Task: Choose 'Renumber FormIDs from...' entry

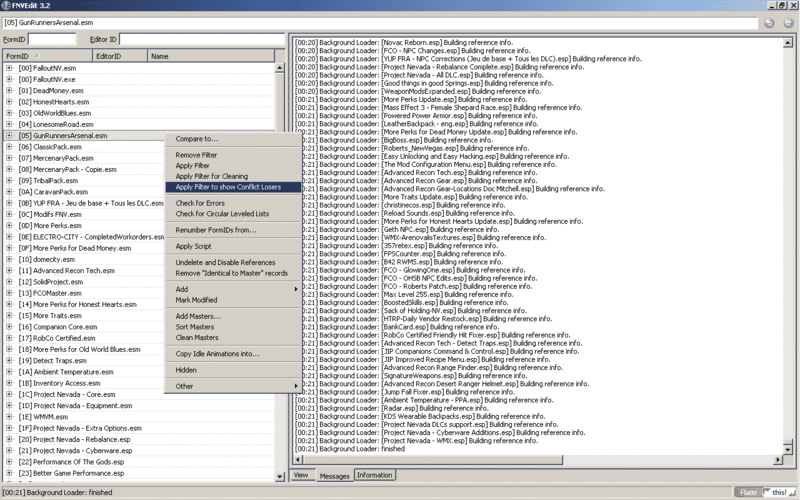Action: pyautogui.click(x=233, y=230)
